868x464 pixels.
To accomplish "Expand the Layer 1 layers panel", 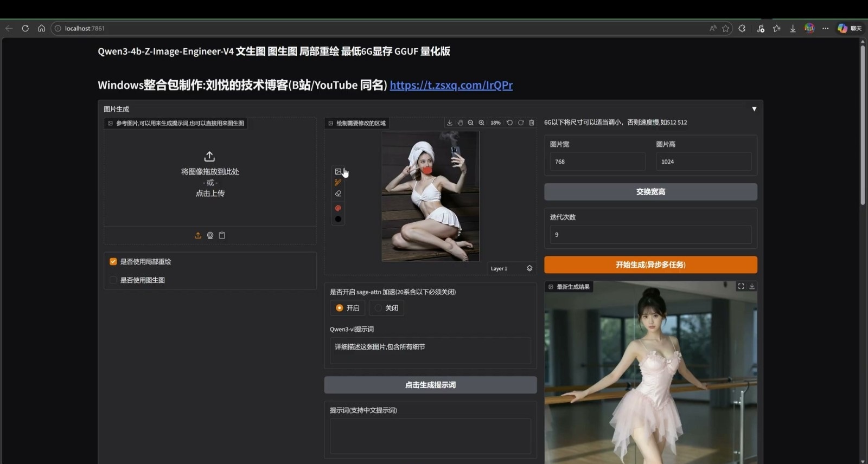I will 529,268.
